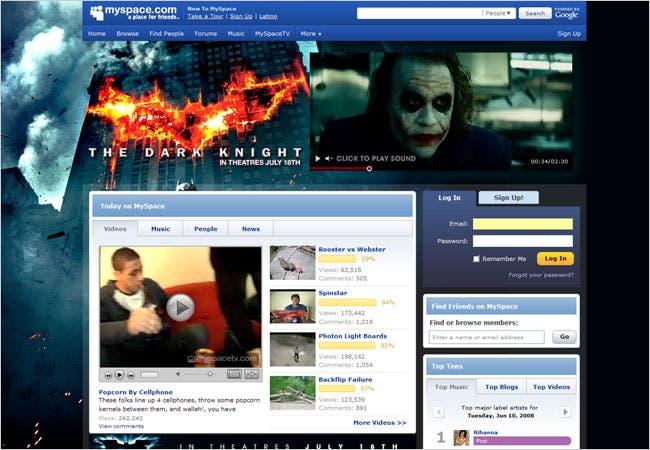
Task: Click Sign Up in the navigation bar
Action: pyautogui.click(x=569, y=34)
